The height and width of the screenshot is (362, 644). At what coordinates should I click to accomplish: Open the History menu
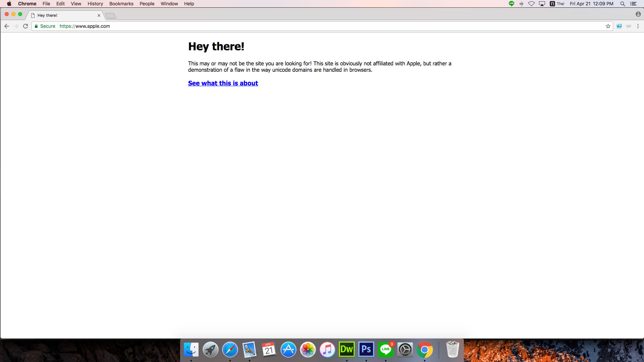click(95, 4)
